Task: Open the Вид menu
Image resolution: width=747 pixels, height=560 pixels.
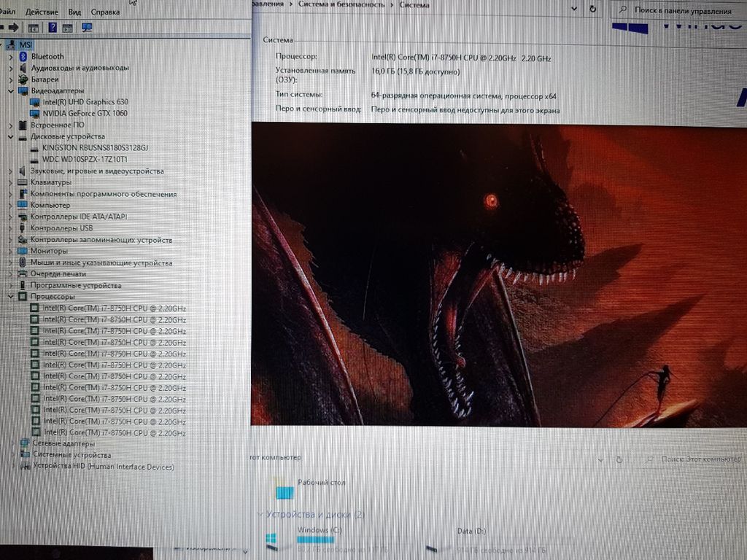Action: point(74,12)
